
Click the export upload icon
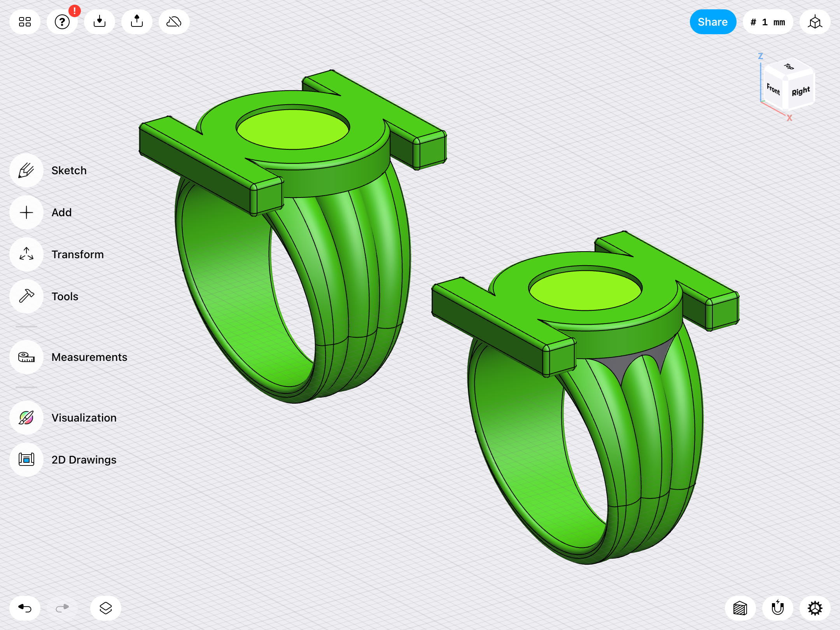pyautogui.click(x=137, y=22)
